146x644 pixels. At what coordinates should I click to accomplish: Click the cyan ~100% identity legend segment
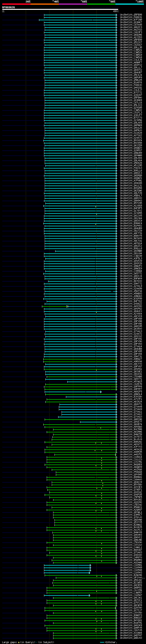[x=130, y=4]
